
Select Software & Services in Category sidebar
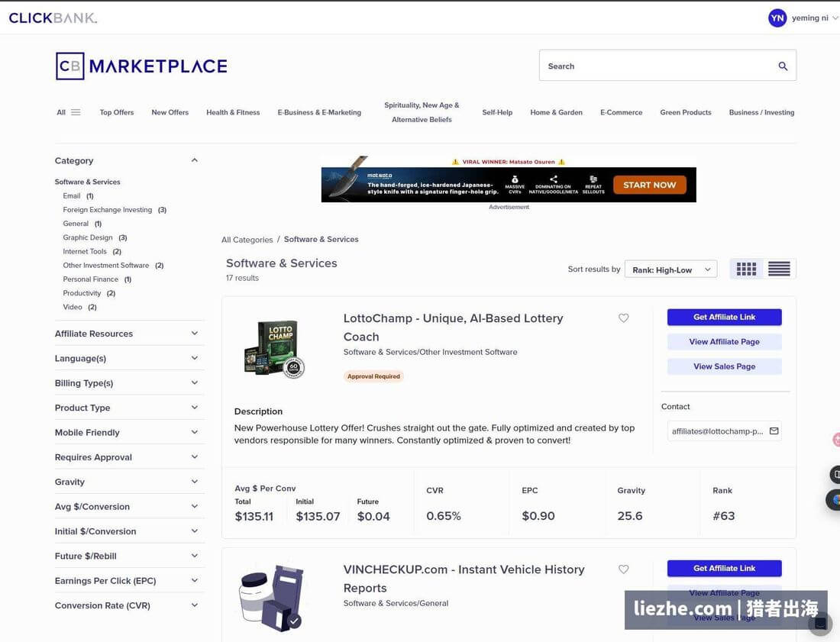(87, 182)
